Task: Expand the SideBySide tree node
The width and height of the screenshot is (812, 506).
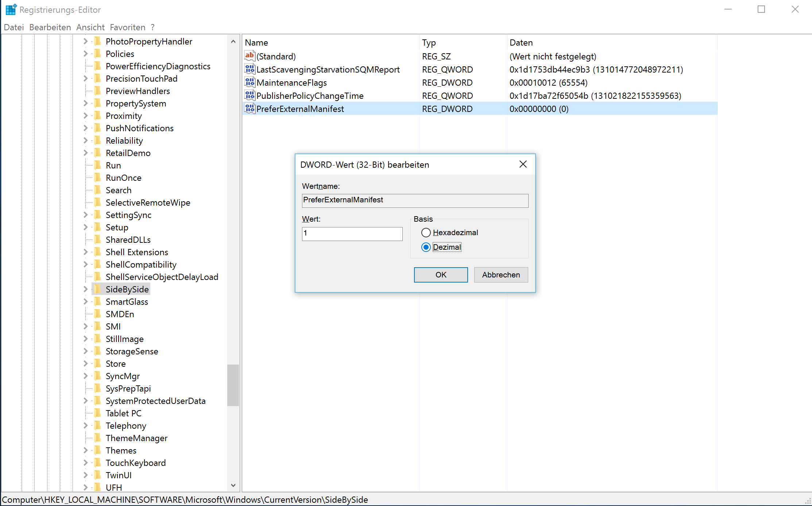Action: [x=85, y=289]
